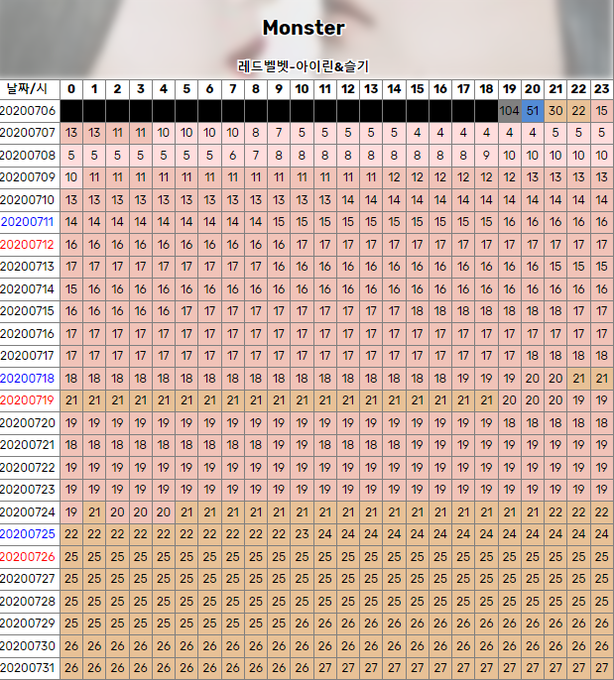Click the hour 0 cell of row 20200714
The image size is (614, 680).
pos(71,289)
